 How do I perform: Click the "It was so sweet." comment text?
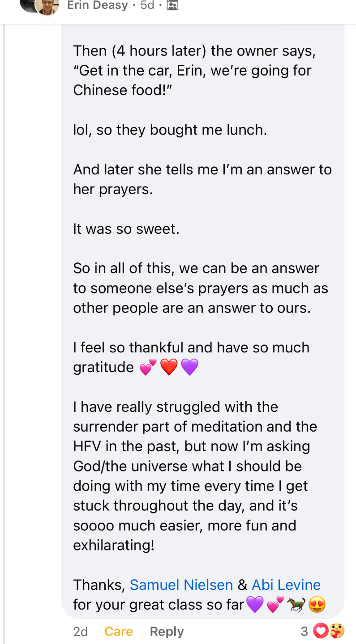pyautogui.click(x=126, y=229)
